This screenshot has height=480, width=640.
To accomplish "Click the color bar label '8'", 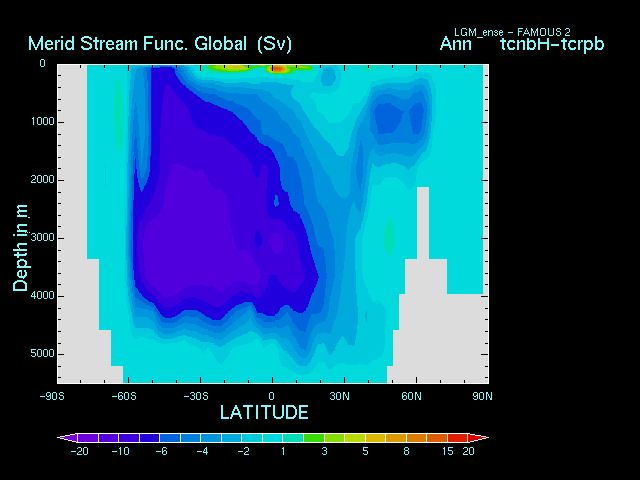I will [x=407, y=451].
